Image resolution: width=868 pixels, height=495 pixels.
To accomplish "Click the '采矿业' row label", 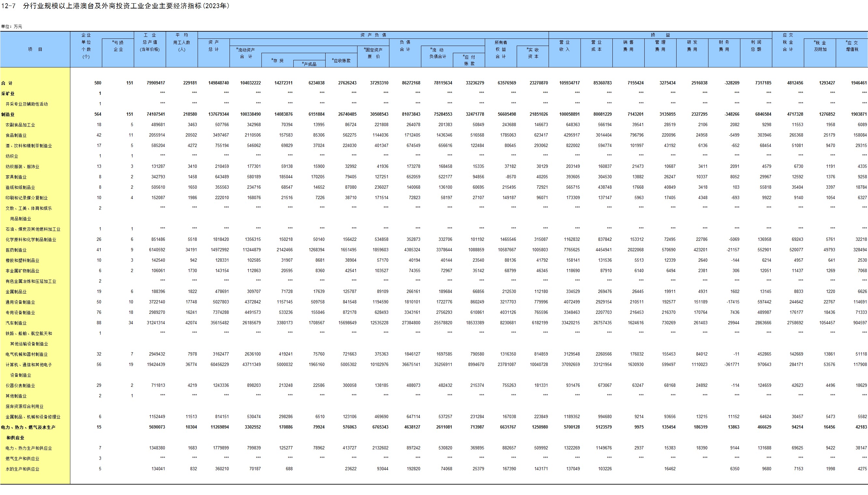I will 8,94.
